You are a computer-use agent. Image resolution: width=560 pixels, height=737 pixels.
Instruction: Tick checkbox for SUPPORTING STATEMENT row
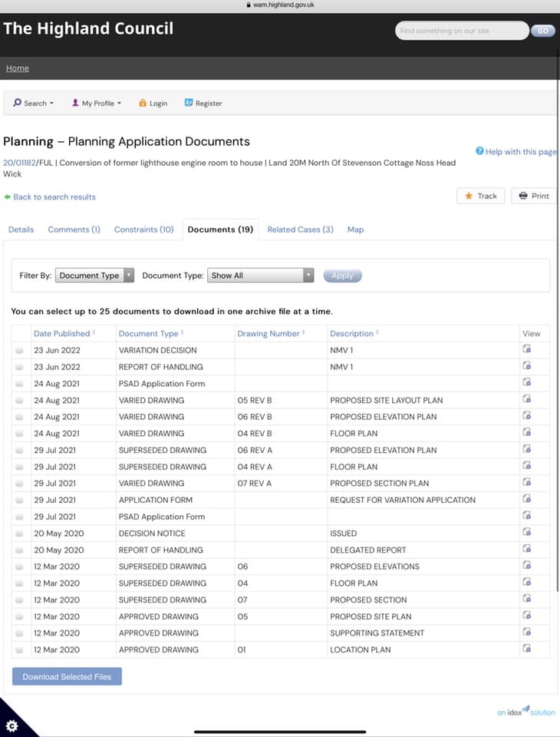[x=19, y=633]
